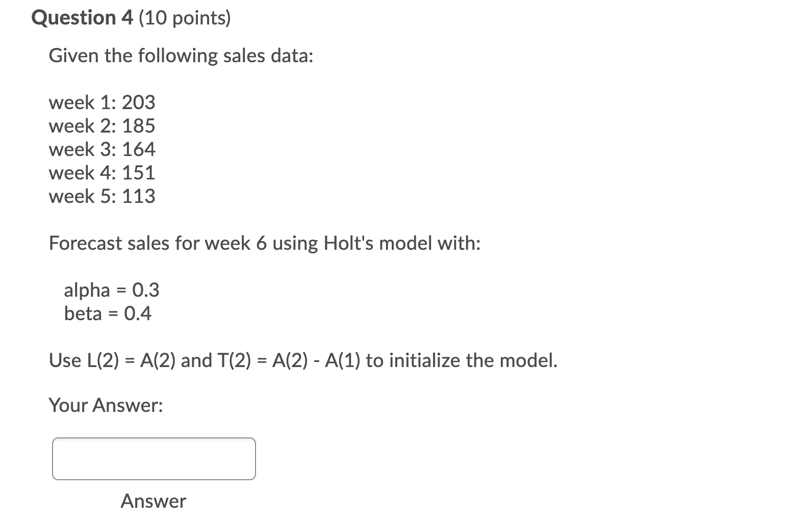
Task: Click the text 'week 2: 185'
Action: [x=102, y=126]
